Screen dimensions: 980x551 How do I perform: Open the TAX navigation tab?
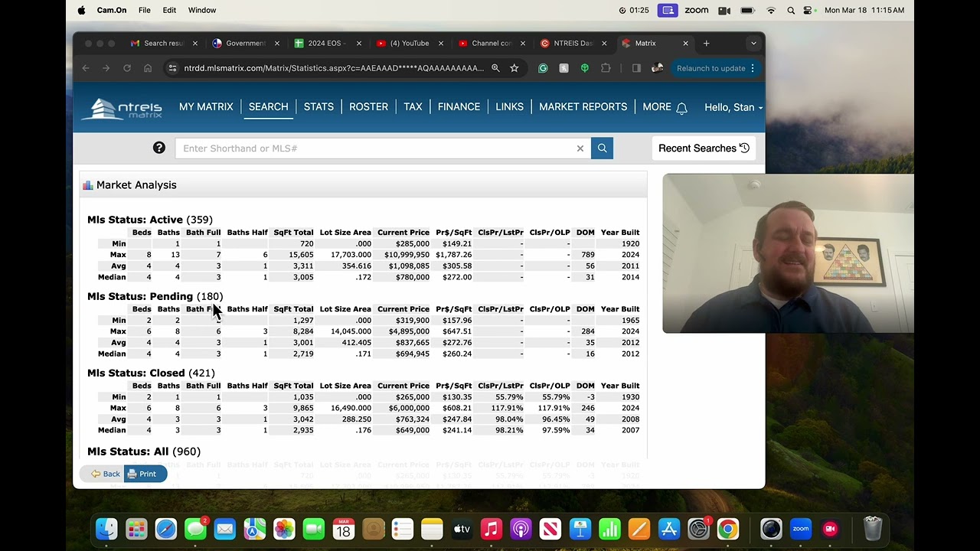coord(413,107)
